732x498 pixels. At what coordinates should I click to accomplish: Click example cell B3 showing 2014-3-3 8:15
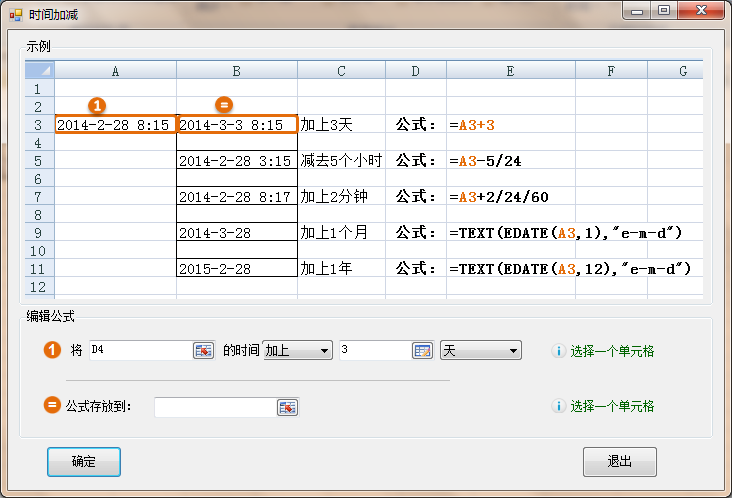point(236,125)
